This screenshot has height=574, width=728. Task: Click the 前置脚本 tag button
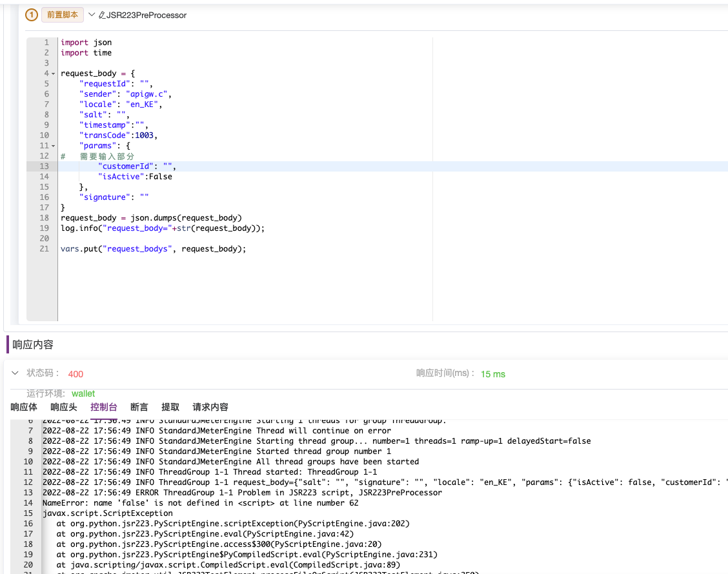point(63,15)
